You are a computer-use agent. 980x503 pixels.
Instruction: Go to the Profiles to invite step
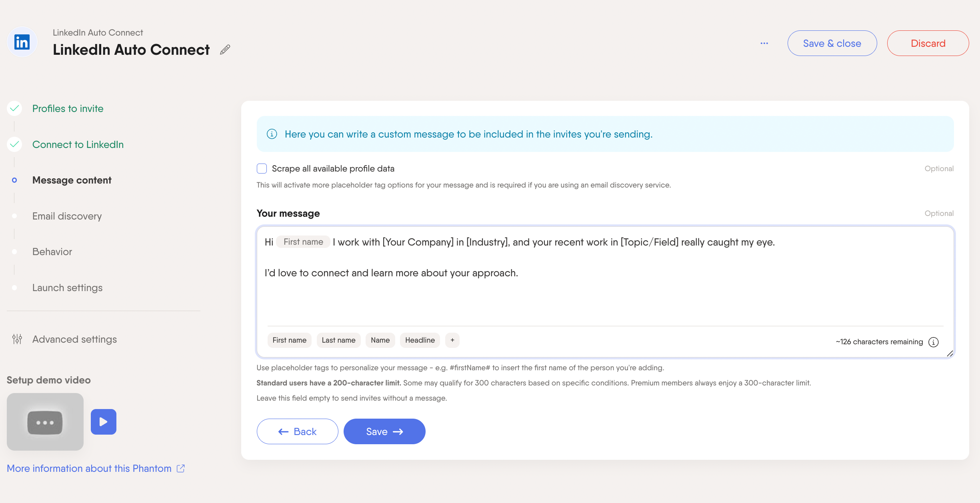point(68,108)
